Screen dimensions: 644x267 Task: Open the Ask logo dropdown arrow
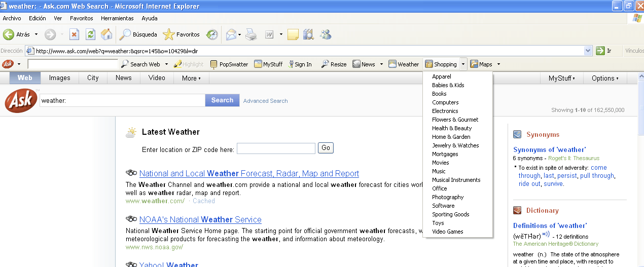click(x=19, y=64)
